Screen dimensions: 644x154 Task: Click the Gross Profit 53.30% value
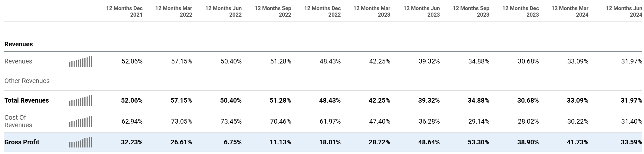[x=479, y=142]
